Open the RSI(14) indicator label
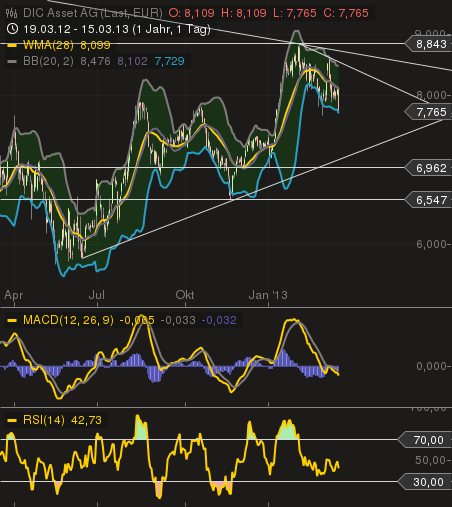This screenshot has height=507, width=452. 44,420
